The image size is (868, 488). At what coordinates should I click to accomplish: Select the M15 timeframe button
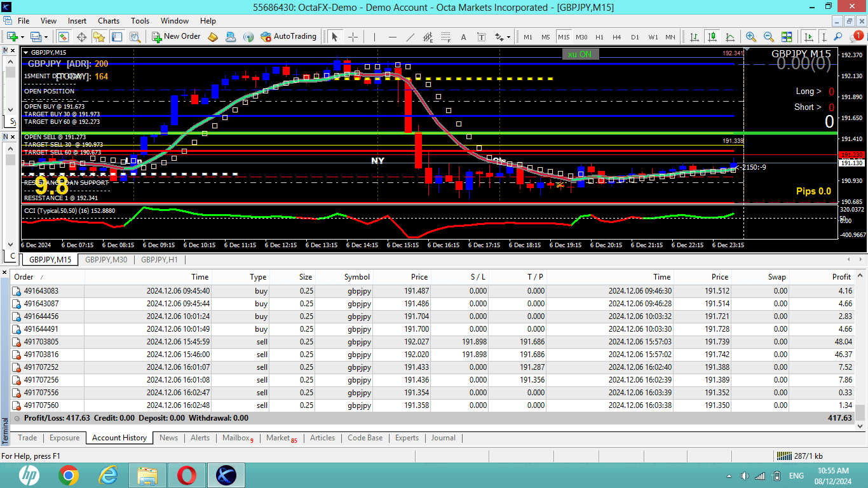coord(564,37)
